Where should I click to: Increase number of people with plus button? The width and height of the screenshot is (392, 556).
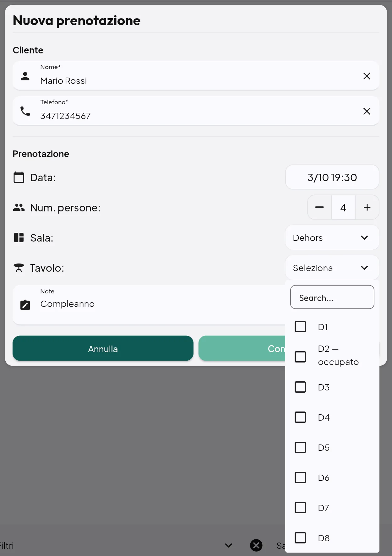367,207
